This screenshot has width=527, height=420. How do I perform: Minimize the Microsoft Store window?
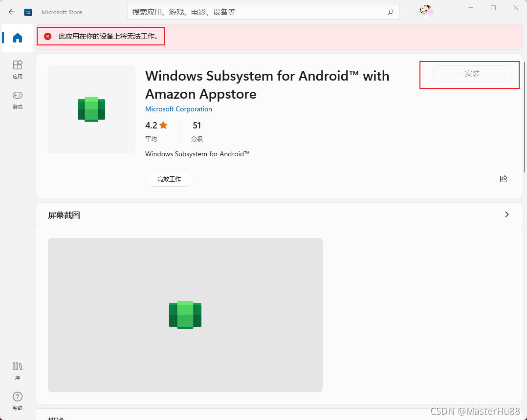coord(471,8)
